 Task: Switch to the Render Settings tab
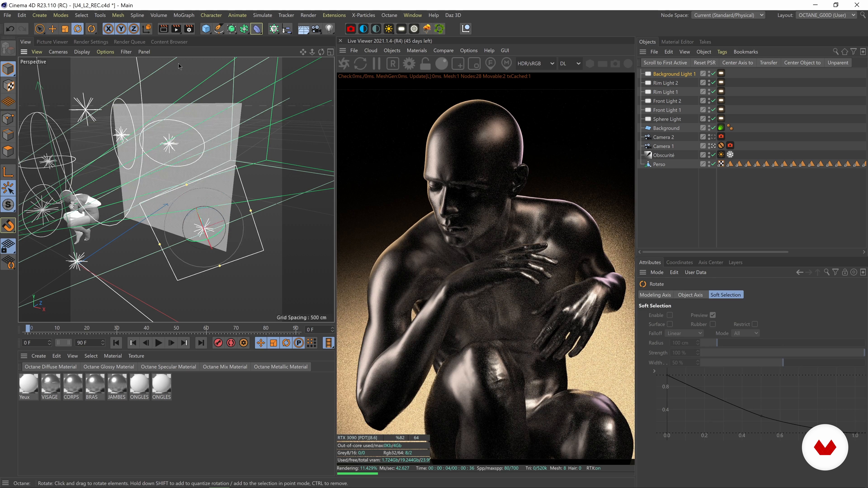[91, 42]
